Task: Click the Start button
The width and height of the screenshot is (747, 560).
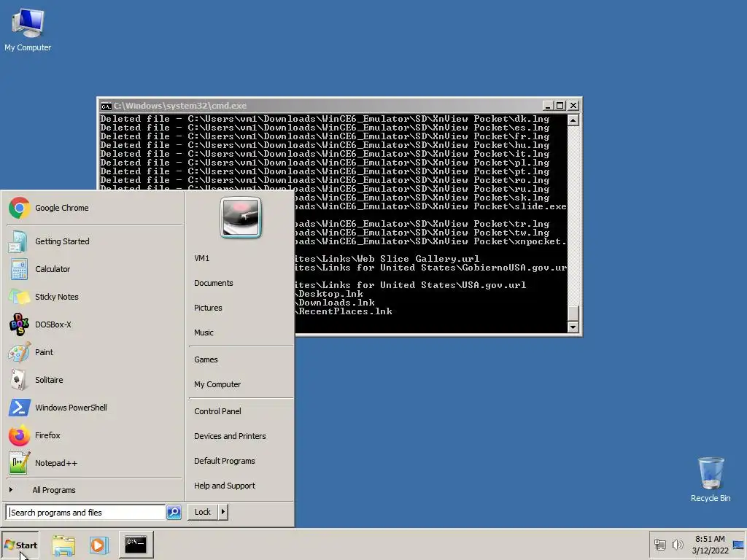Action: pyautogui.click(x=20, y=545)
